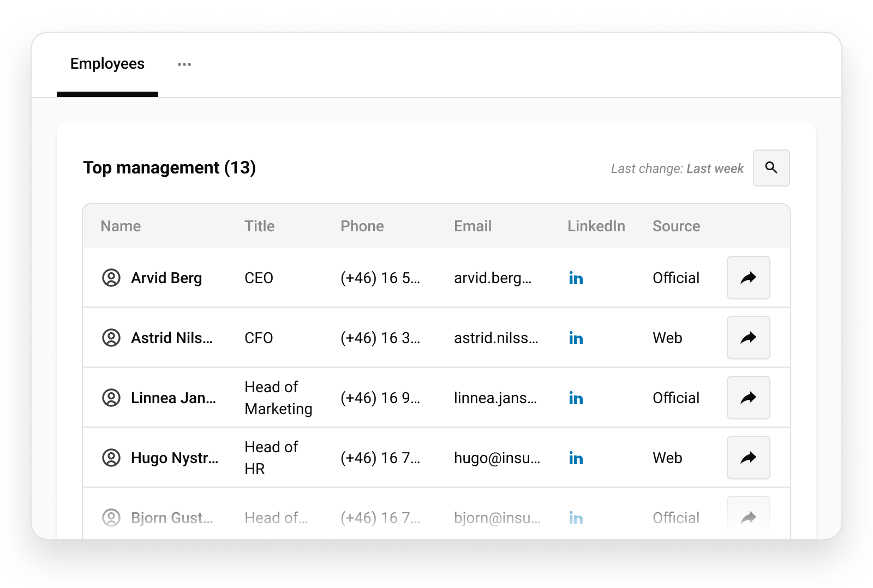
Task: Expand Hugo Nystrom's truncated name
Action: pos(175,458)
